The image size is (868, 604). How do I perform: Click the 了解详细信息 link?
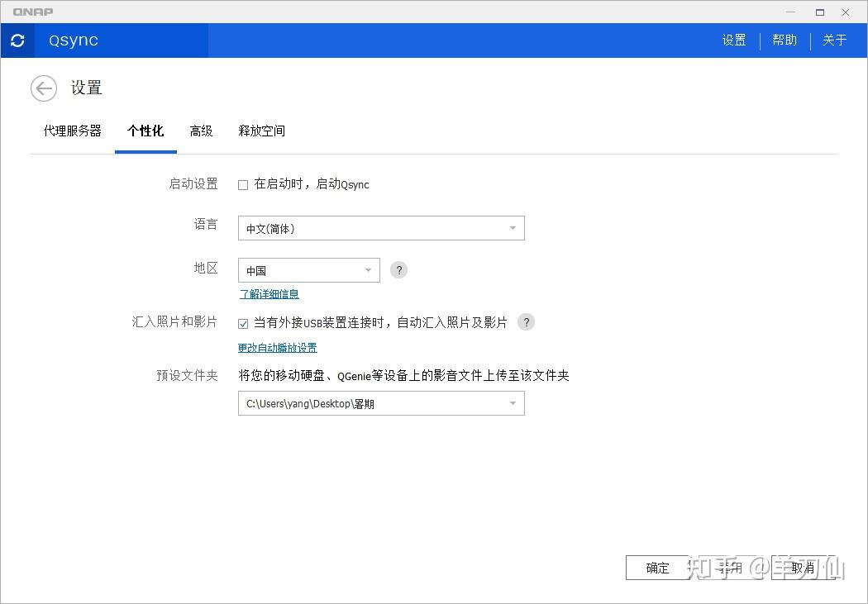point(269,293)
